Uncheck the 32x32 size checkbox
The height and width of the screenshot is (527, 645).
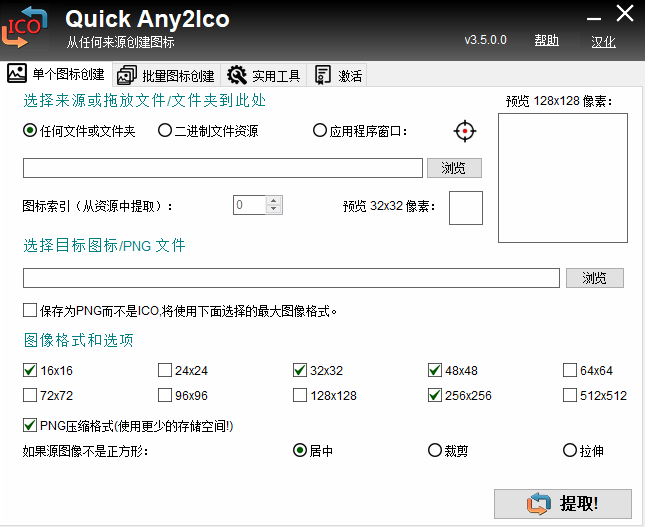(300, 370)
